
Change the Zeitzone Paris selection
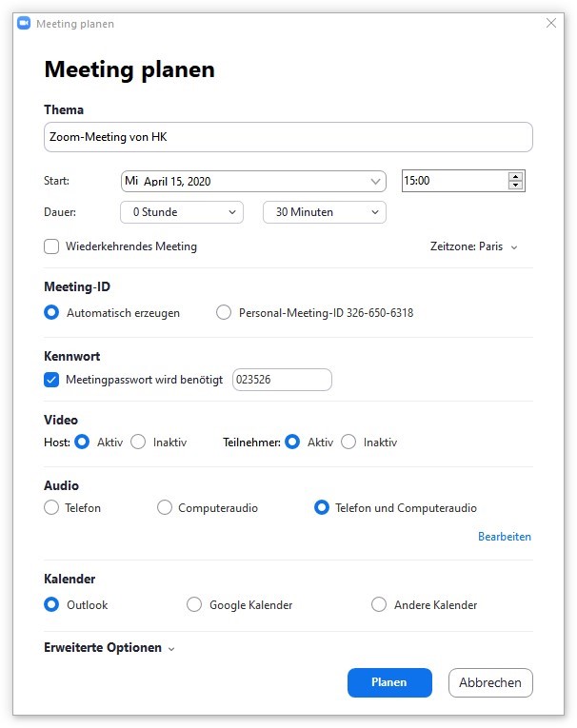coord(473,246)
